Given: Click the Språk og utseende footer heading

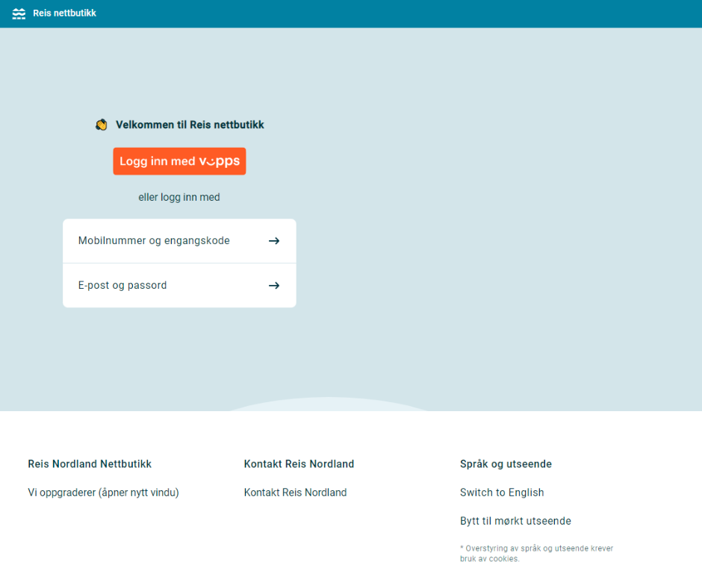Looking at the screenshot, I should [x=506, y=464].
